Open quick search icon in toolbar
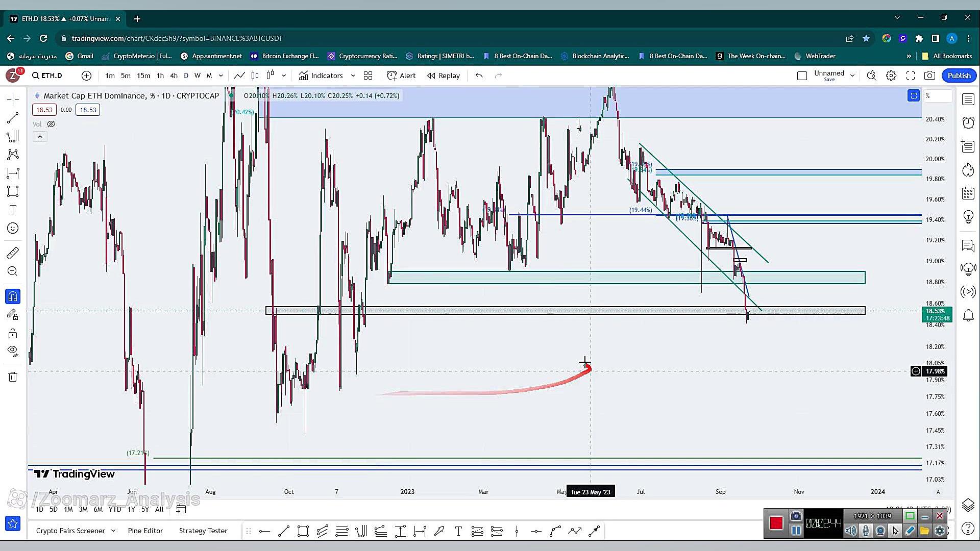The height and width of the screenshot is (551, 980). (871, 76)
